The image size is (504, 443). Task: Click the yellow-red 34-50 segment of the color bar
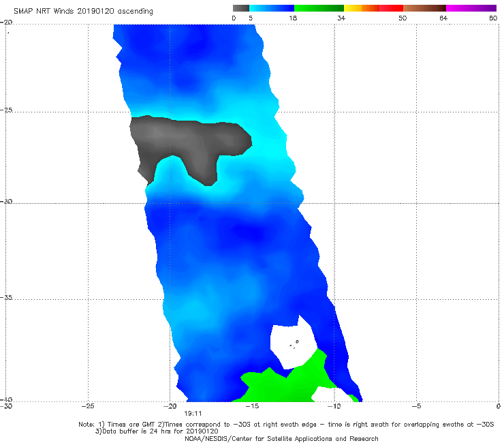tap(373, 8)
